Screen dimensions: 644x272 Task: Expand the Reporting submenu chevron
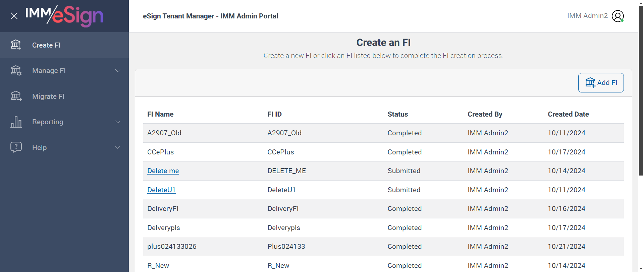118,122
